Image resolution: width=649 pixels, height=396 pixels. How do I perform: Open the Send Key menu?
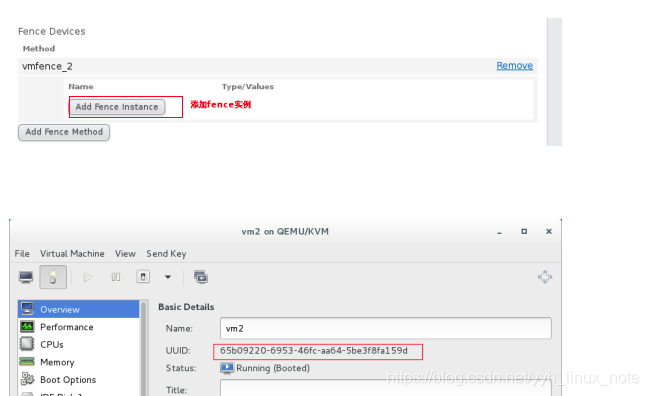point(166,254)
